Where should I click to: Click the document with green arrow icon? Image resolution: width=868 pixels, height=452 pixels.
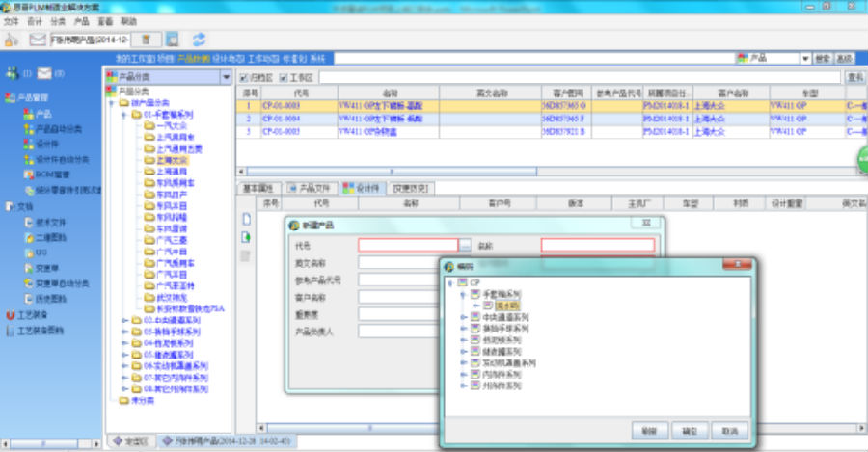[246, 237]
